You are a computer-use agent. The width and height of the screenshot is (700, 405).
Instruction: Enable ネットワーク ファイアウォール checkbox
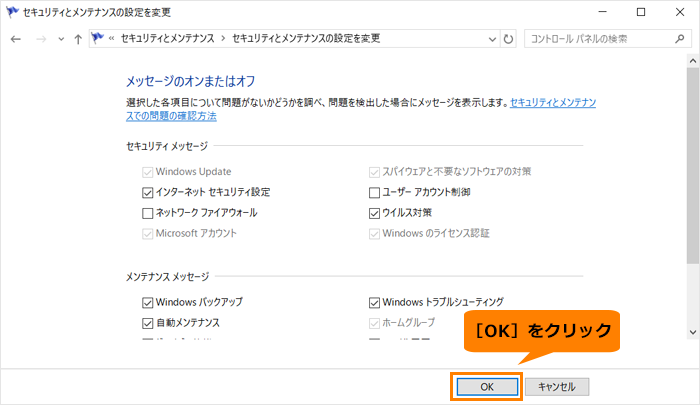point(147,213)
